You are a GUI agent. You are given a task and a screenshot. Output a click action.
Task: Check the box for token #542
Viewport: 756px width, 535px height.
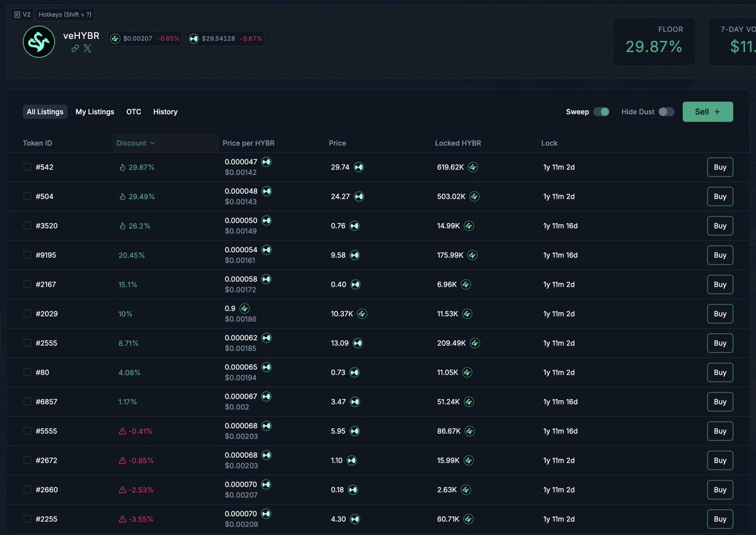tap(27, 167)
